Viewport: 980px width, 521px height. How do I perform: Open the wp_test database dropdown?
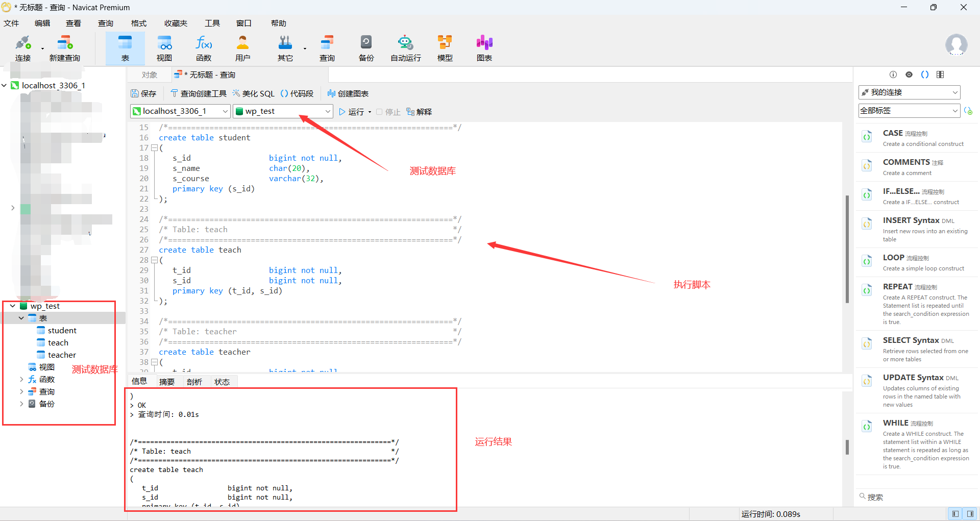[x=283, y=111]
